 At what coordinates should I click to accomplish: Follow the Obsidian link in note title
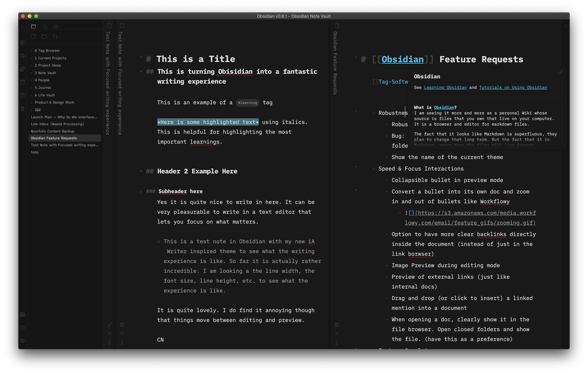point(403,59)
